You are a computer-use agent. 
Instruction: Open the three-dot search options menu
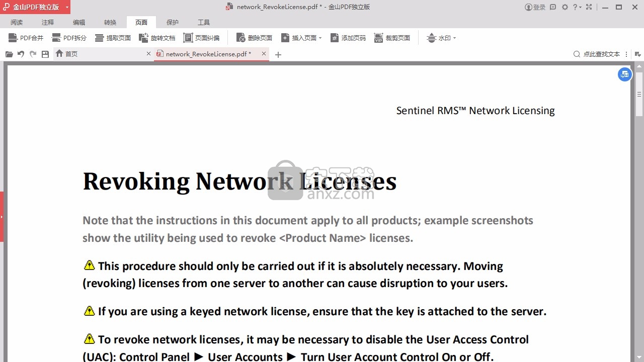point(626,54)
